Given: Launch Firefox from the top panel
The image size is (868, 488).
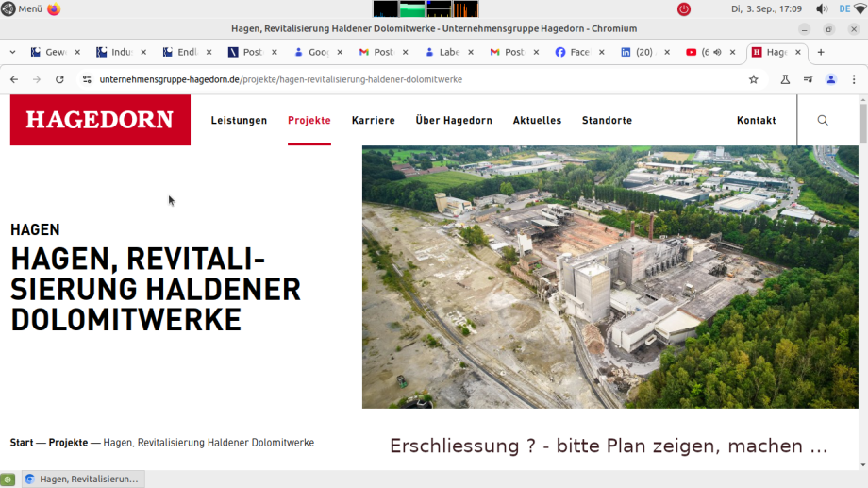Looking at the screenshot, I should pos(54,8).
